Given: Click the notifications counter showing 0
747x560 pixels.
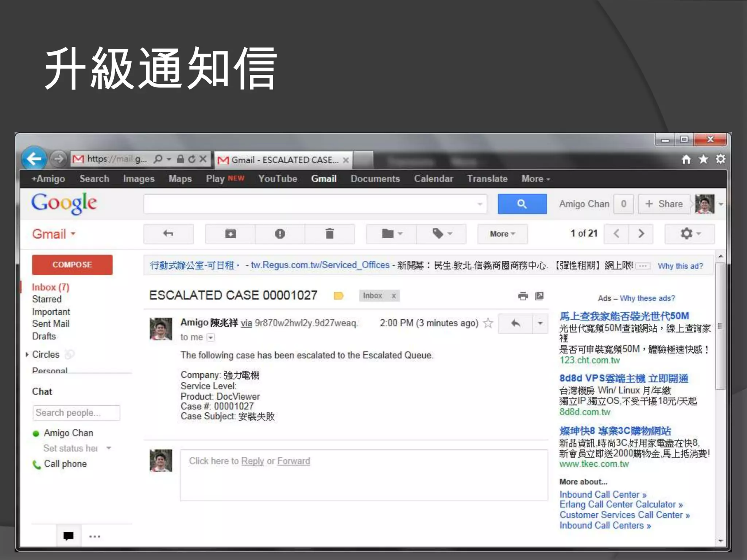Looking at the screenshot, I should (623, 204).
